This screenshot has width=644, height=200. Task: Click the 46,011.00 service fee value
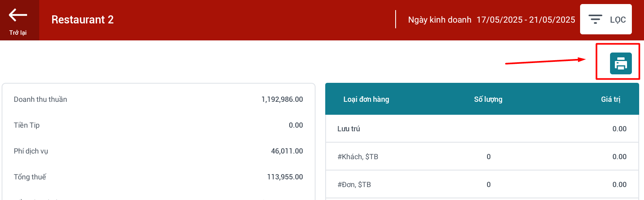(x=287, y=151)
